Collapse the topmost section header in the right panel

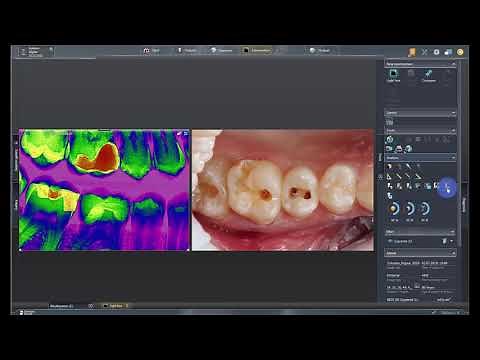(420, 64)
